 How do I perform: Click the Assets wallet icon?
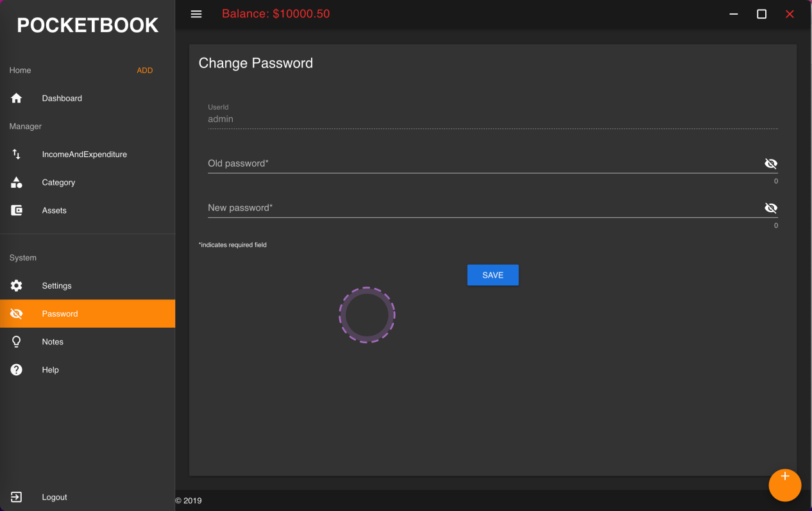coord(17,210)
